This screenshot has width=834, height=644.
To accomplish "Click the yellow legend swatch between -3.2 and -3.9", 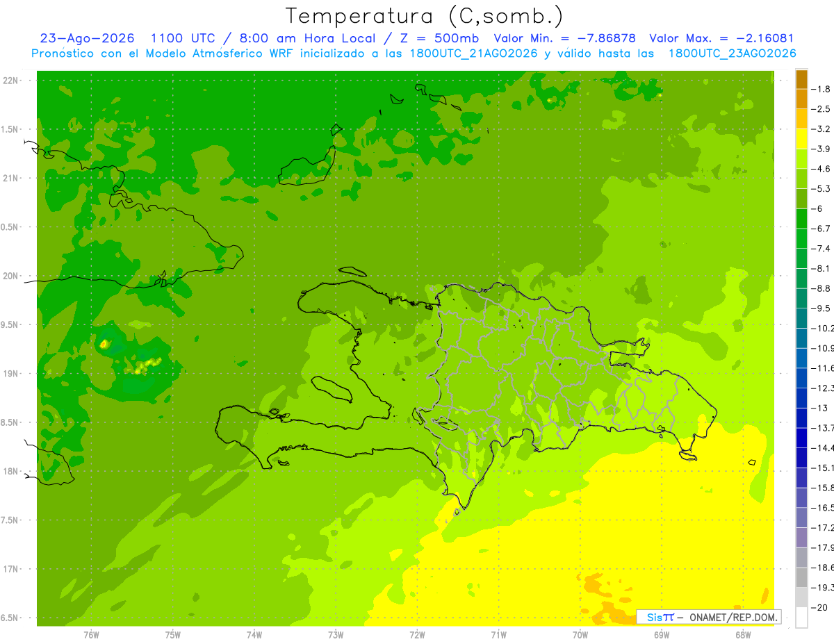I will (x=801, y=139).
